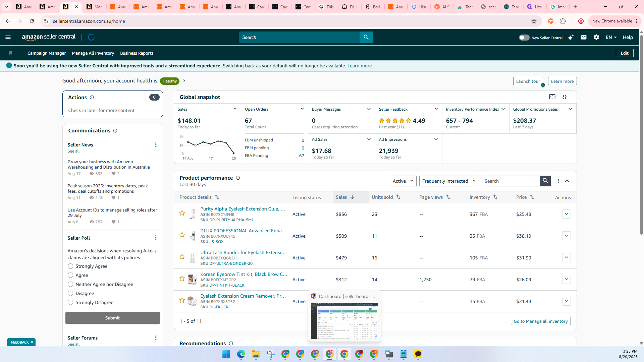Open the Active status filter dropdown
The image size is (644, 362).
[403, 181]
